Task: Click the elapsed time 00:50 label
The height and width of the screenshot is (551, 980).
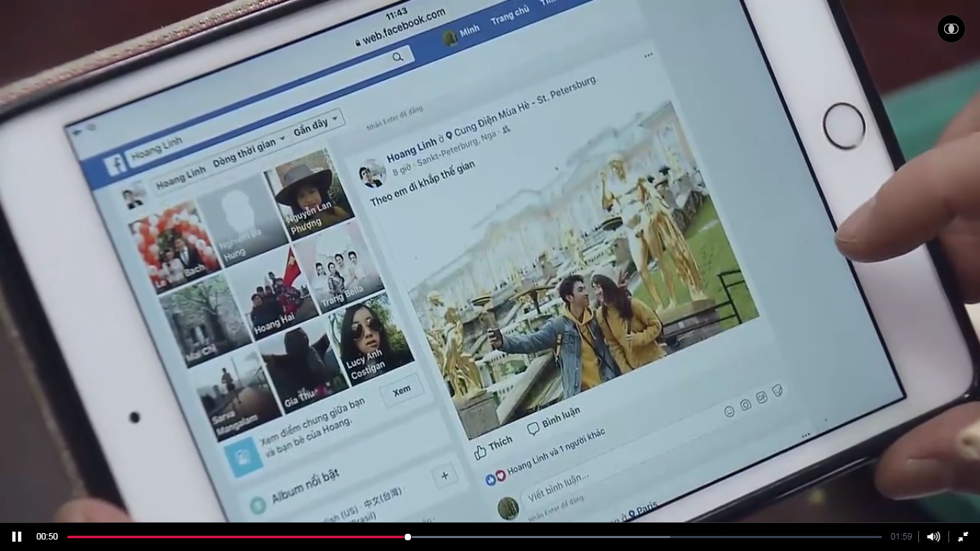Action: tap(47, 537)
